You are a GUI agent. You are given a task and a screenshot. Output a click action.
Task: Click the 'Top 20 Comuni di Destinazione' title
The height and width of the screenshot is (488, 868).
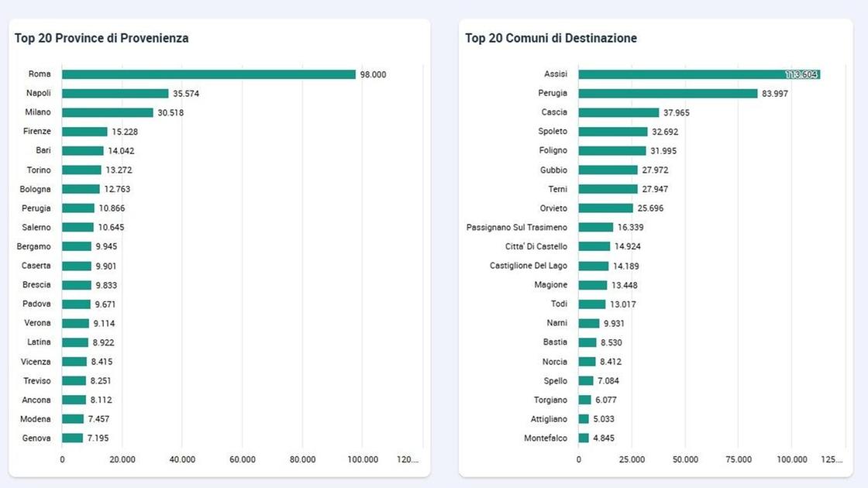(551, 38)
